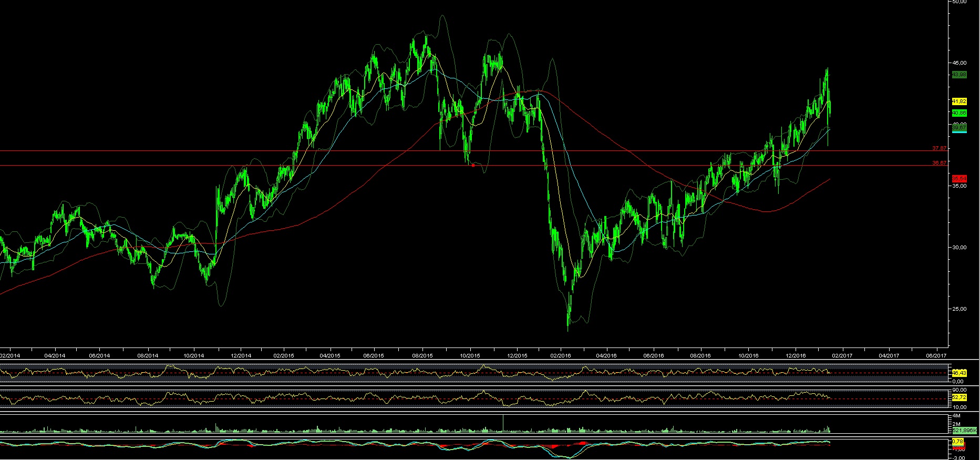Screen dimensions: 980x460
Task: Select the red 35,54 moving average label
Action: click(959, 179)
